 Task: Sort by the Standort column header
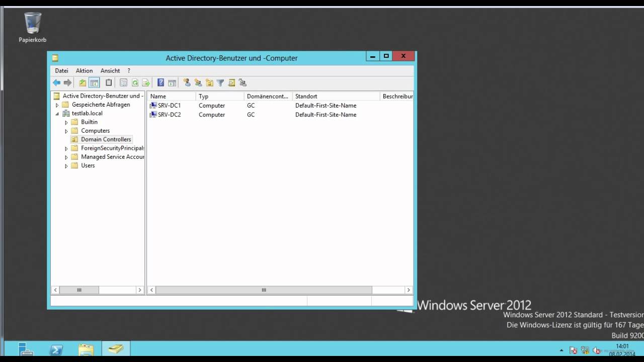[336, 96]
